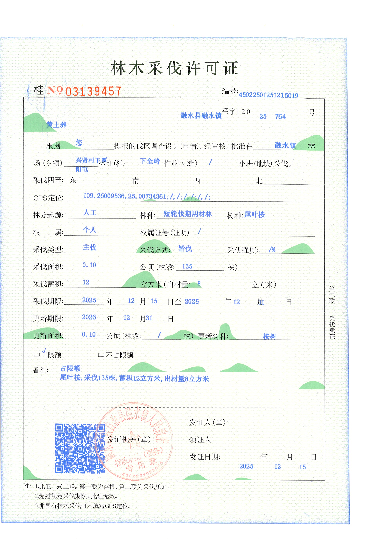Click the applicant name 黄土养
Image resolution: width=392 pixels, height=555 pixels.
click(57, 125)
